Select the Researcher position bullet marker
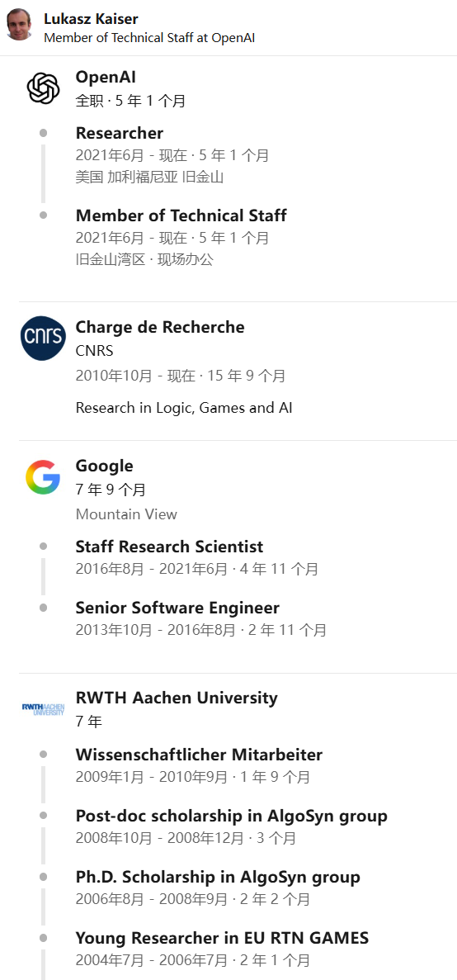This screenshot has width=457, height=980. [x=43, y=132]
